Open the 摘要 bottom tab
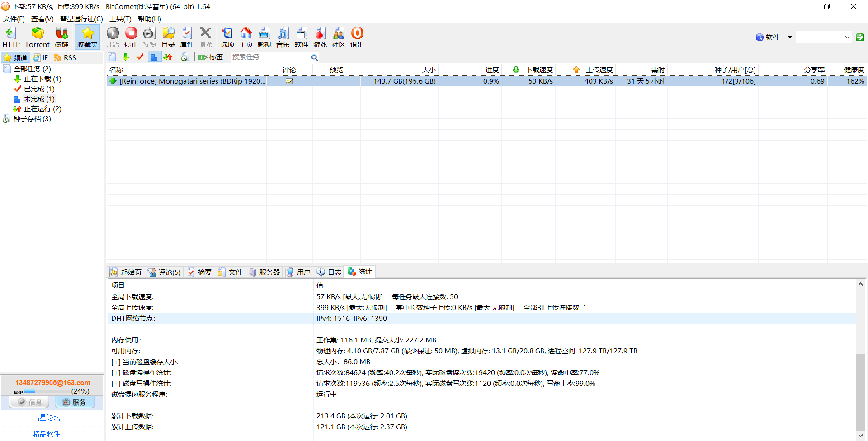Screen dimensions: 868x441 pyautogui.click(x=199, y=272)
